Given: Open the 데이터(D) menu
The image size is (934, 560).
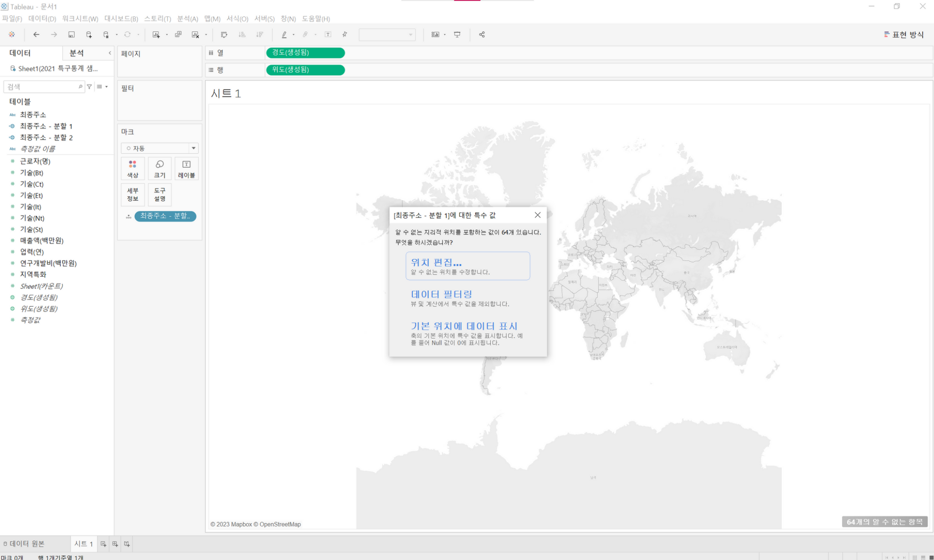Looking at the screenshot, I should tap(42, 19).
